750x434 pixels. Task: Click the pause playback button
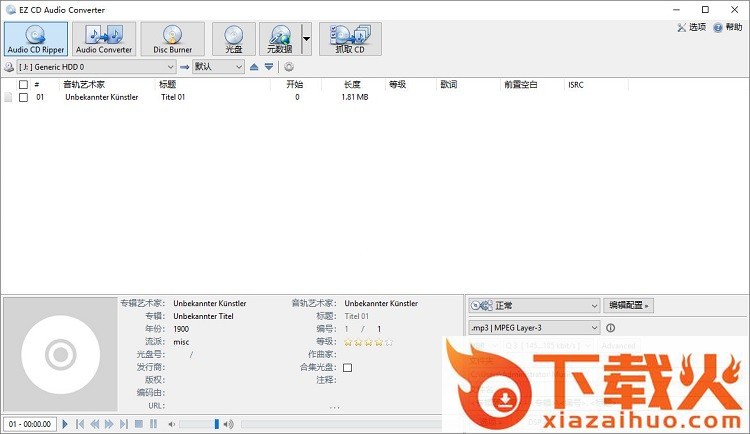click(154, 424)
